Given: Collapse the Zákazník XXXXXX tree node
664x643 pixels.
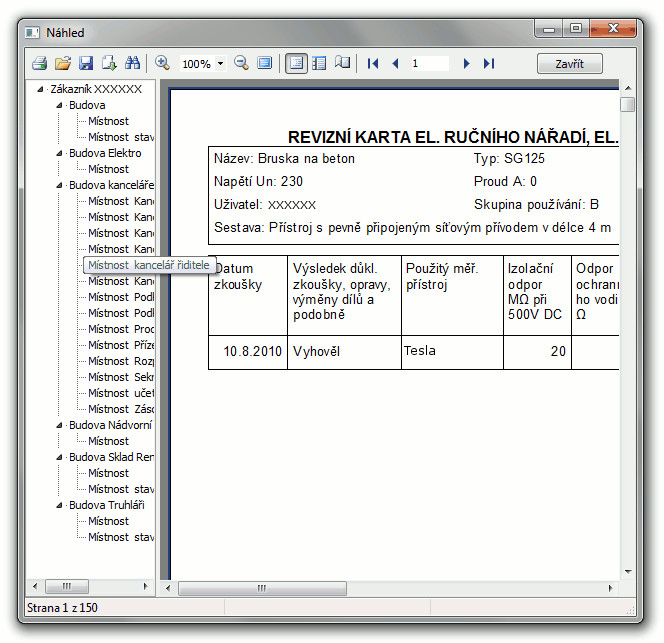Looking at the screenshot, I should click(x=40, y=89).
